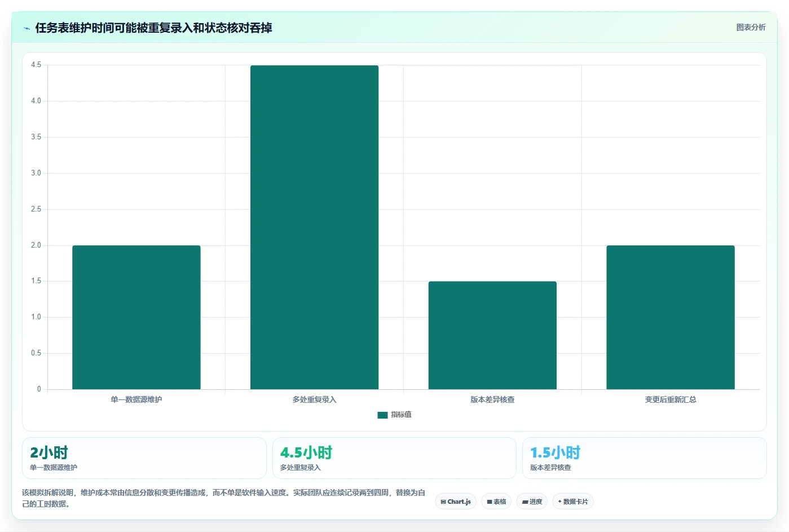Viewport: 789px width, 532px height.
Task: Click the 图表分析 label in the header
Action: (x=751, y=27)
